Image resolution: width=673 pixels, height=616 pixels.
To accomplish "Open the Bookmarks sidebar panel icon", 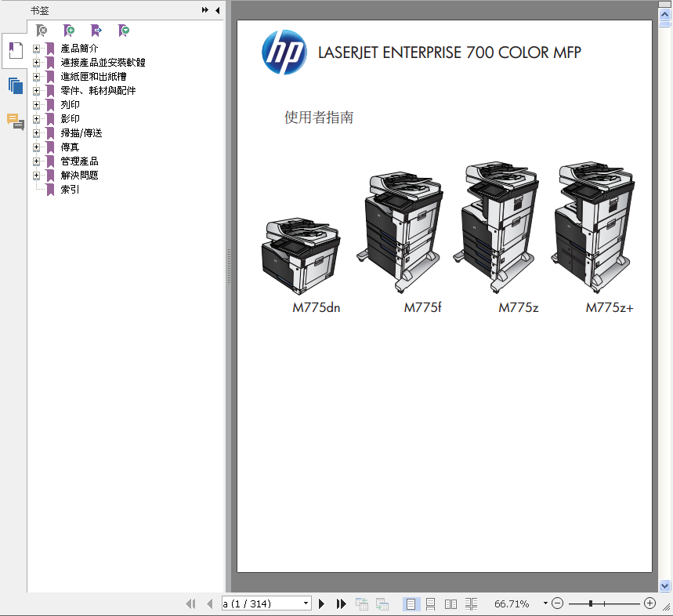I will pos(16,51).
